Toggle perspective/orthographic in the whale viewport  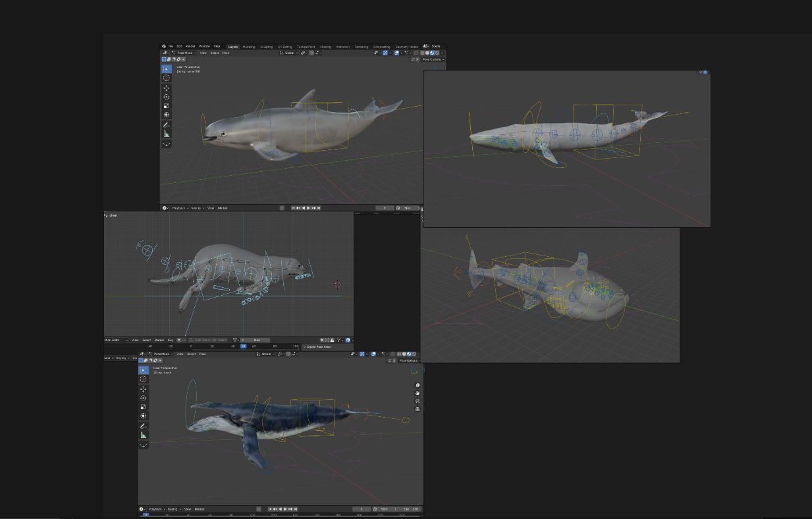click(x=418, y=409)
